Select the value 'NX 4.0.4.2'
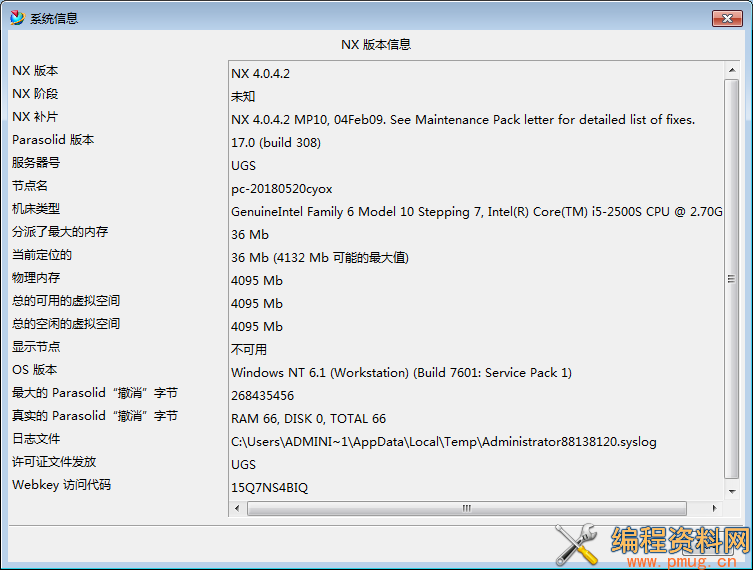The image size is (753, 570). pyautogui.click(x=261, y=73)
